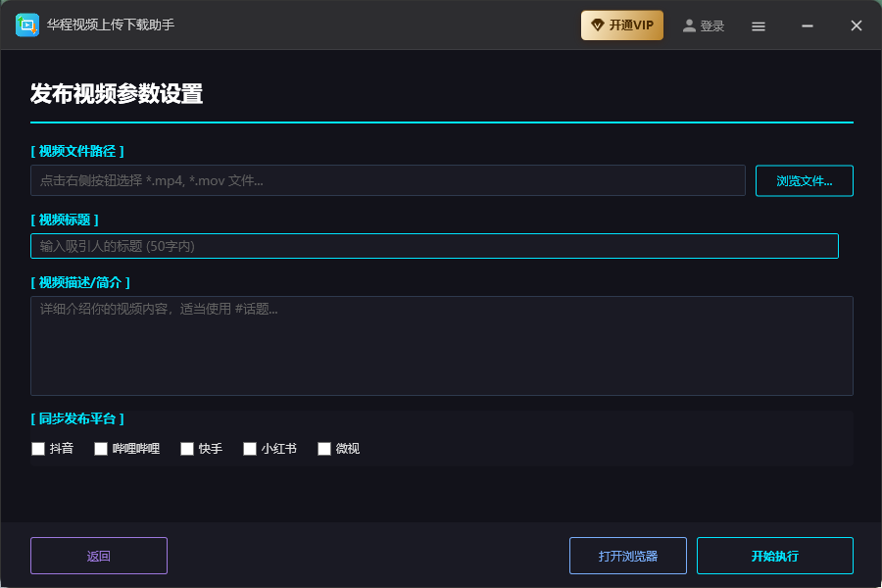This screenshot has width=882, height=588.
Task: Open the hamburger menu
Action: point(759,26)
